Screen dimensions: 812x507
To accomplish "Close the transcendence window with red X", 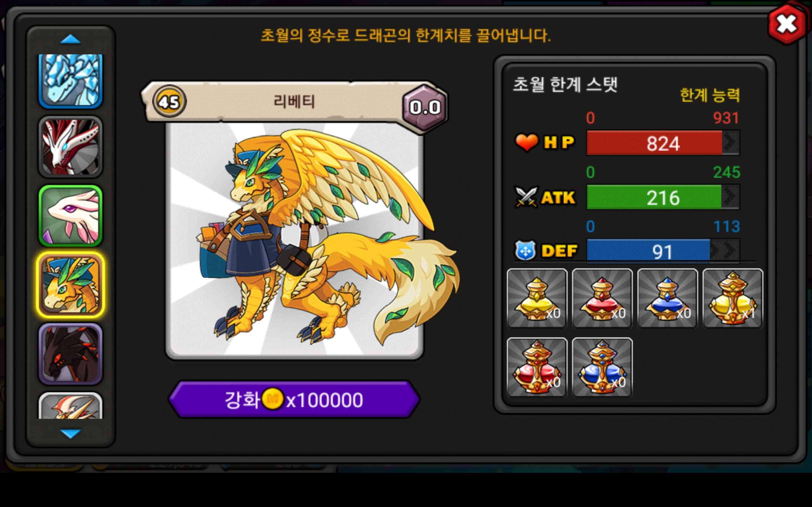I will tap(787, 24).
